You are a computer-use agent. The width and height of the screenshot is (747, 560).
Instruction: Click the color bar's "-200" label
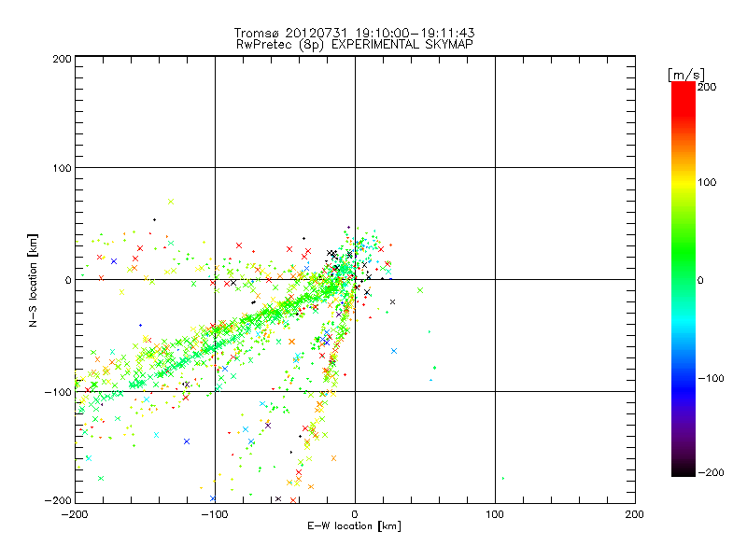(711, 472)
